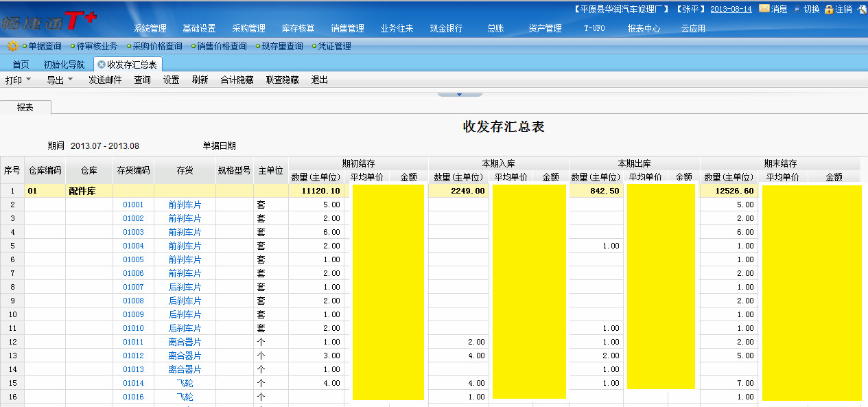This screenshot has width=868, height=407.
Task: Open the 云应用 menu
Action: click(693, 28)
